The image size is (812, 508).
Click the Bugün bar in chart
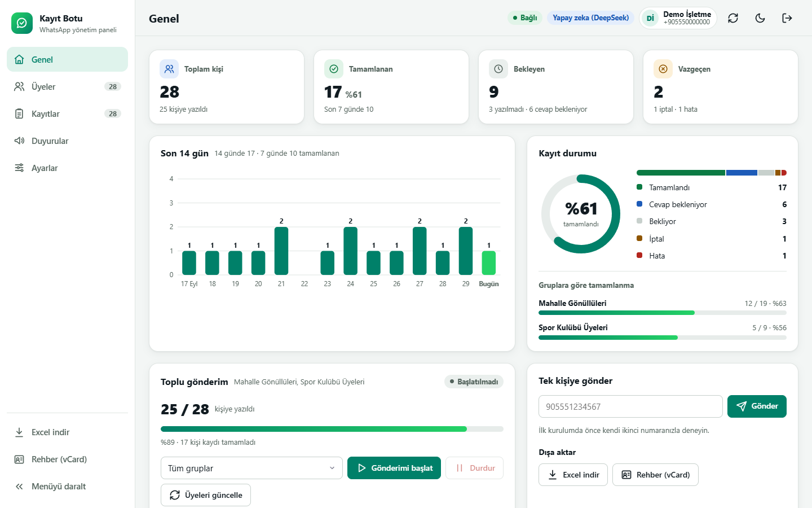489,262
